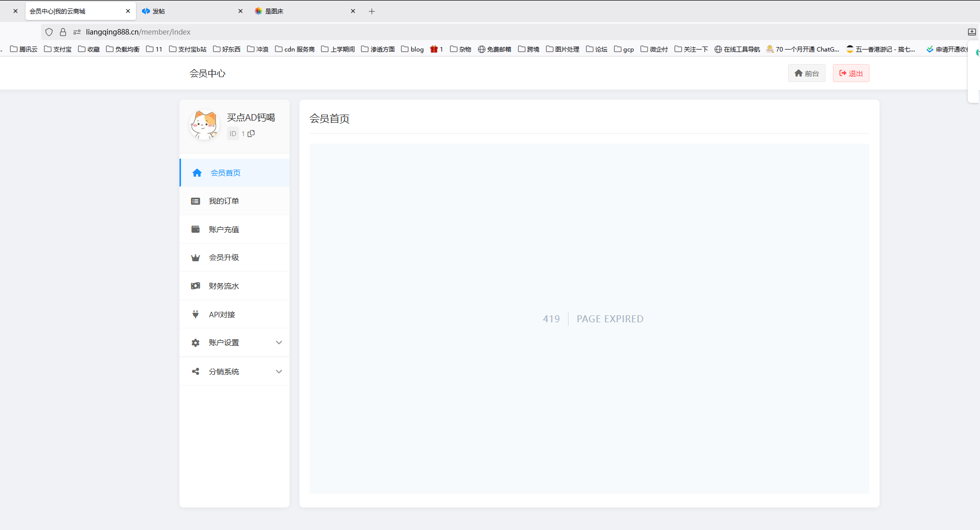The height and width of the screenshot is (530, 980).
Task: Click the cash icon for 财务流水
Action: click(x=195, y=286)
